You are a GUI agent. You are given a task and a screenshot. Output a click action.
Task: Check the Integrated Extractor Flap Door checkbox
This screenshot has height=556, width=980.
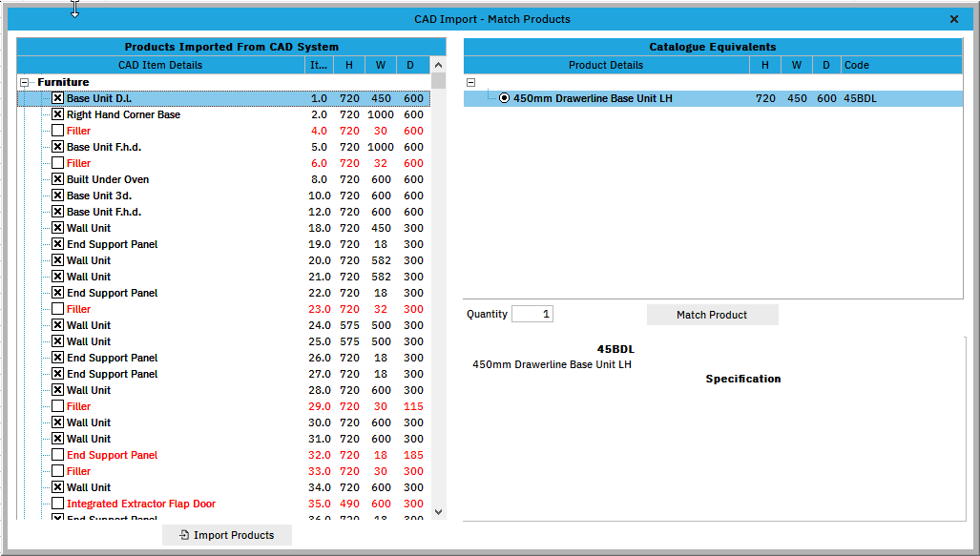[x=57, y=504]
